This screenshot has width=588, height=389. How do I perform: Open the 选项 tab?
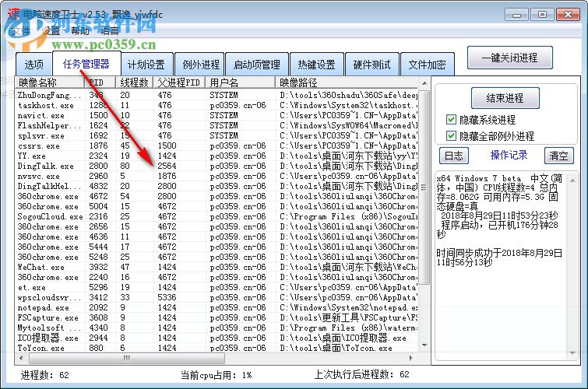point(33,65)
